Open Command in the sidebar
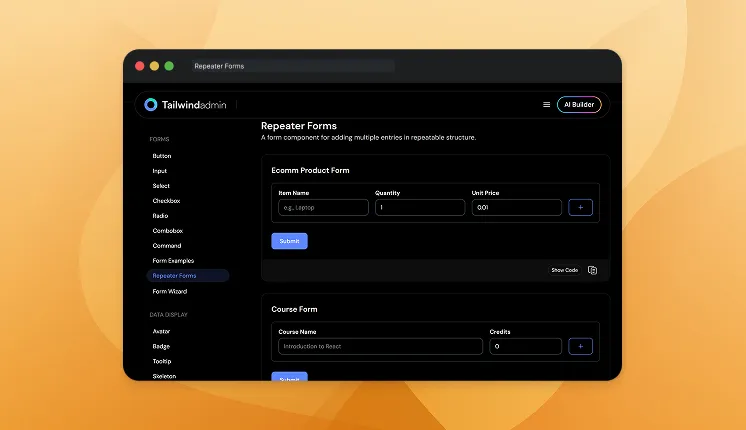Image resolution: width=746 pixels, height=430 pixels. 167,246
